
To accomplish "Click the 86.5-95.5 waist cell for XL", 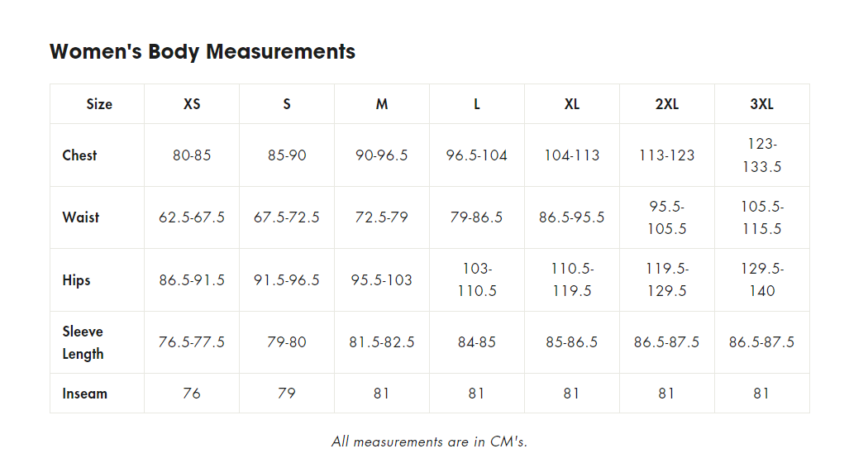I will point(572,217).
